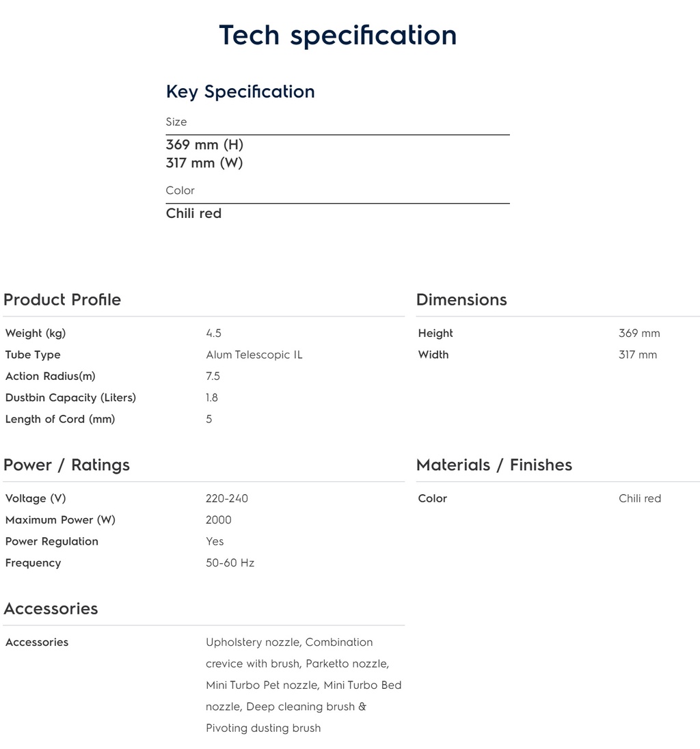Select the Length of Cord (mm) label
This screenshot has height=749, width=700.
click(60, 419)
